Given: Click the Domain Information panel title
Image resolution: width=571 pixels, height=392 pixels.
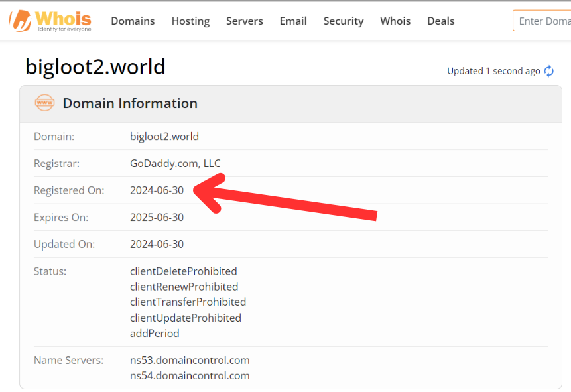Looking at the screenshot, I should pos(130,103).
